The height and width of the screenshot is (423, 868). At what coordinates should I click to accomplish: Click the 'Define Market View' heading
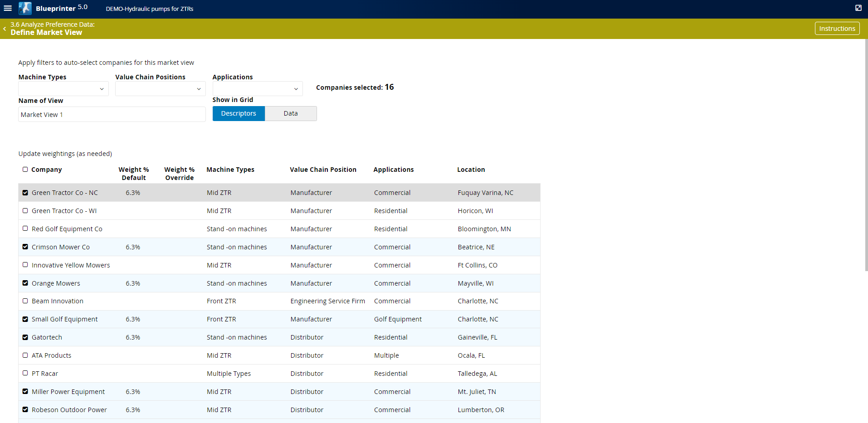[46, 32]
